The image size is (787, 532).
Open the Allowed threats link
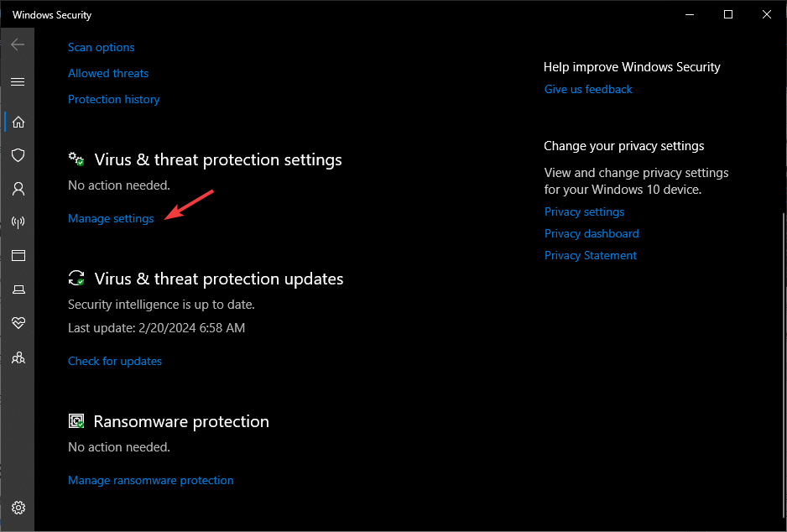pos(108,74)
